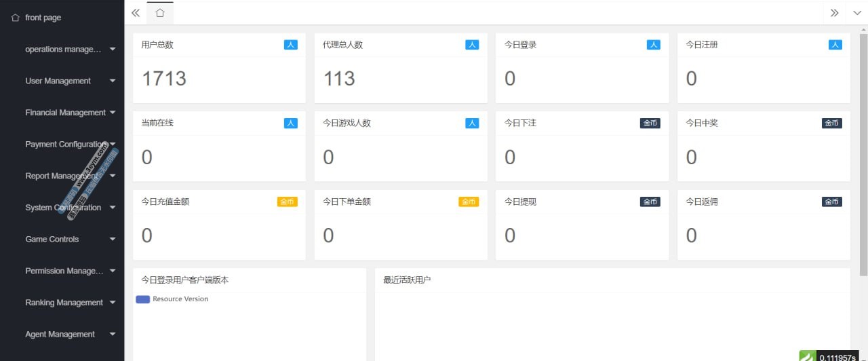Viewport: 868px width, 361px height.
Task: Select the home tab in tab bar
Action: [x=159, y=13]
